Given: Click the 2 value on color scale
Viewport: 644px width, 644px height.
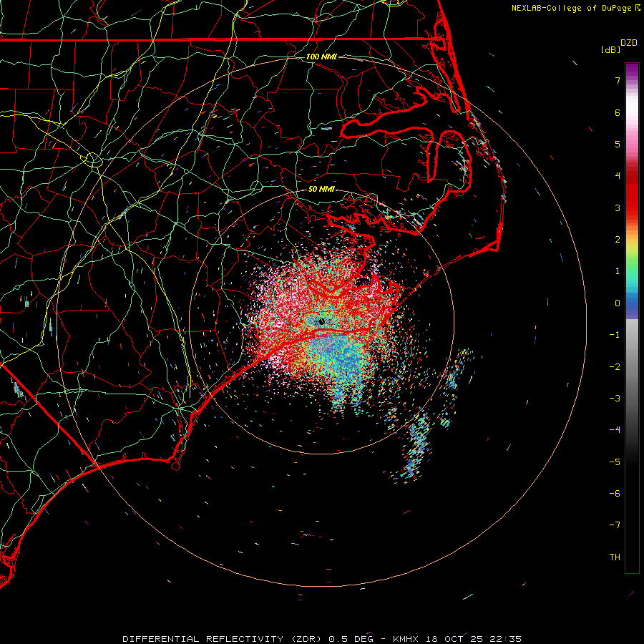Looking at the screenshot, I should pyautogui.click(x=618, y=240).
